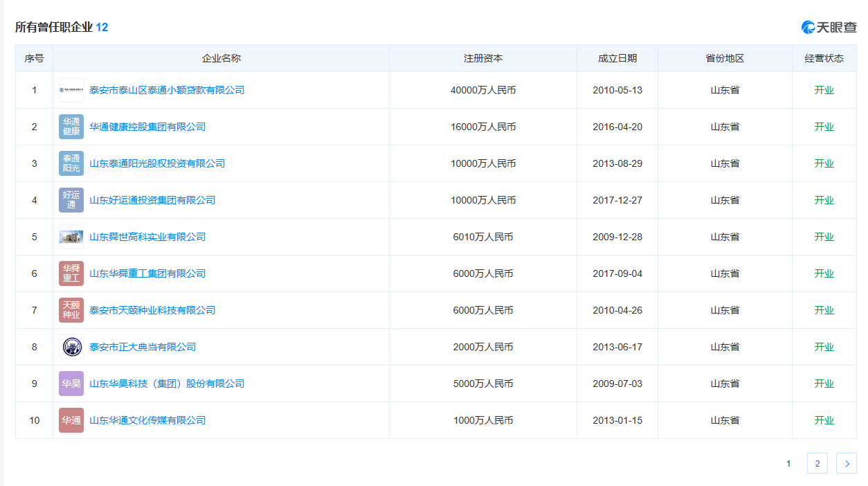Screen dimensions: 868x486
Task: Click the 好运通 logo icon
Action: point(71,200)
